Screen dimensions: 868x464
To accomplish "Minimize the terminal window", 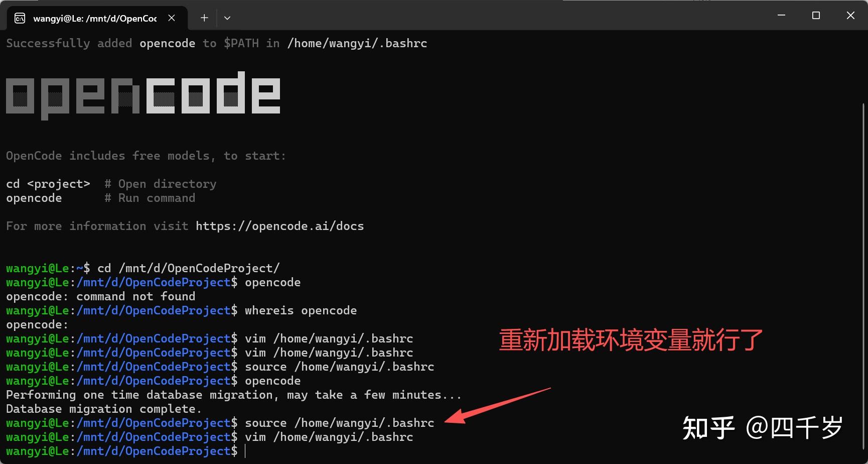I will [x=781, y=16].
